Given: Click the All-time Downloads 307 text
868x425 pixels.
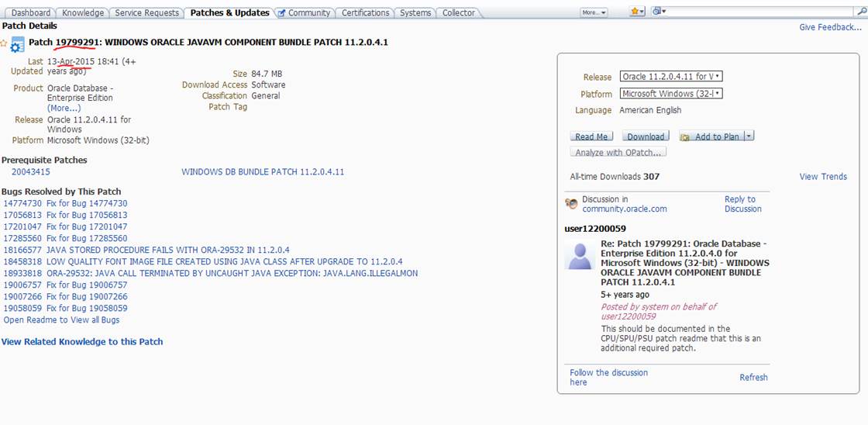Looking at the screenshot, I should (x=615, y=177).
